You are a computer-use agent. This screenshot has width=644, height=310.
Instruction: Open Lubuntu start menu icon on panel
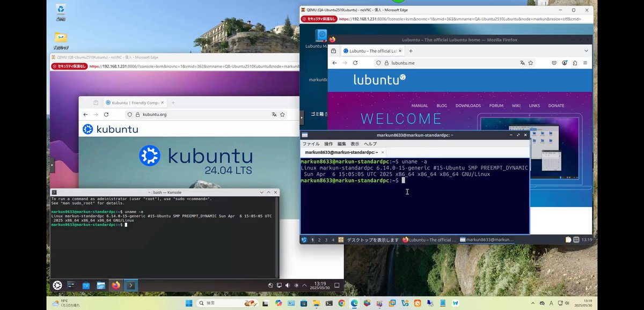click(x=304, y=240)
